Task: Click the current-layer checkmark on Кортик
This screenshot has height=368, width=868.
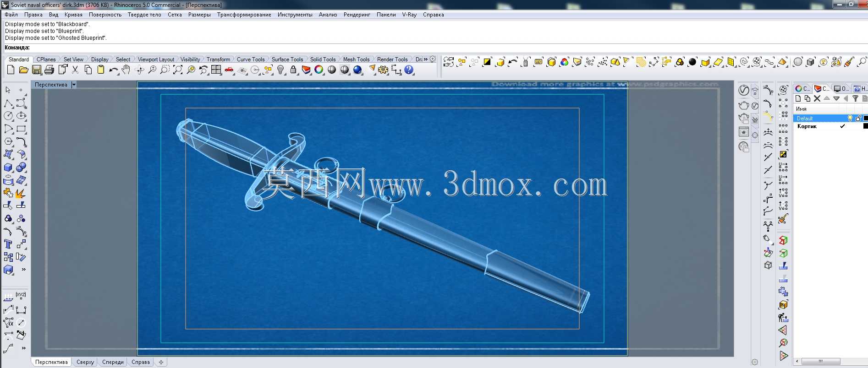Action: (842, 126)
